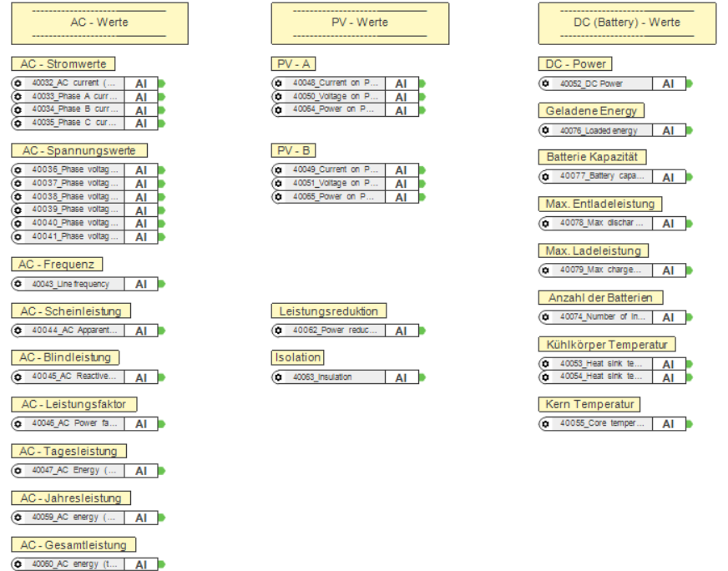Screen dimensions: 728x571
Task: Select the 40060_AC energy total block
Action: (x=85, y=564)
